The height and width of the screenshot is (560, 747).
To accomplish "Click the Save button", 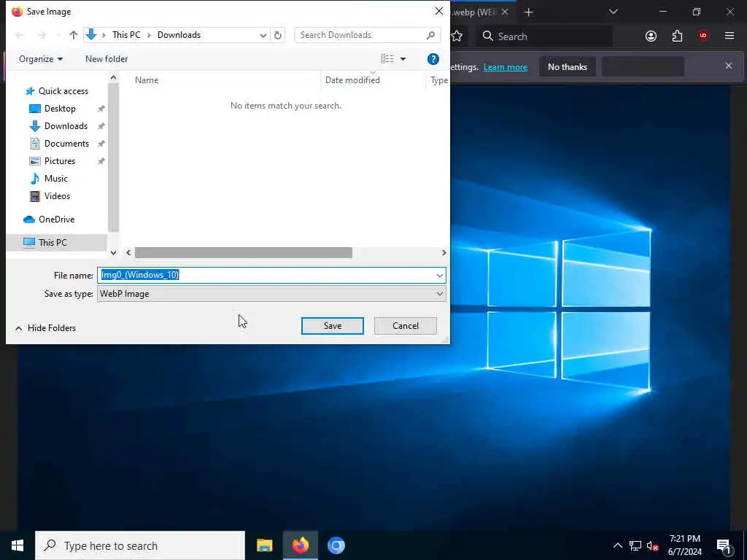I will point(333,326).
